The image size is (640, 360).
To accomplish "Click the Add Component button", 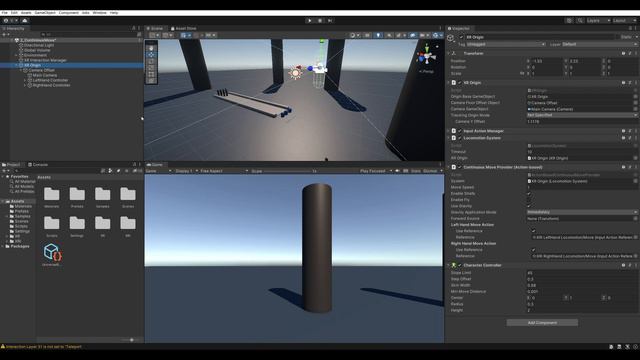I will point(542,323).
